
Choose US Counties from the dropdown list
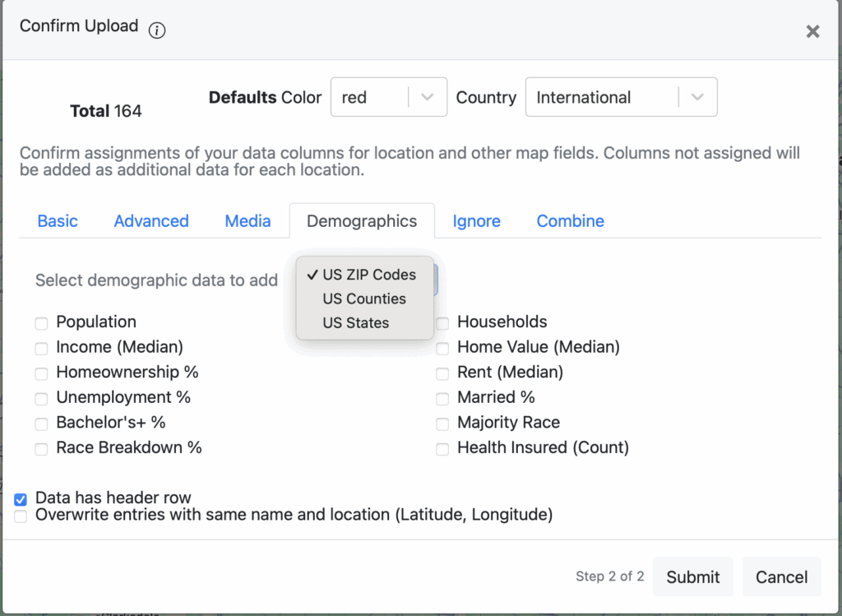364,299
